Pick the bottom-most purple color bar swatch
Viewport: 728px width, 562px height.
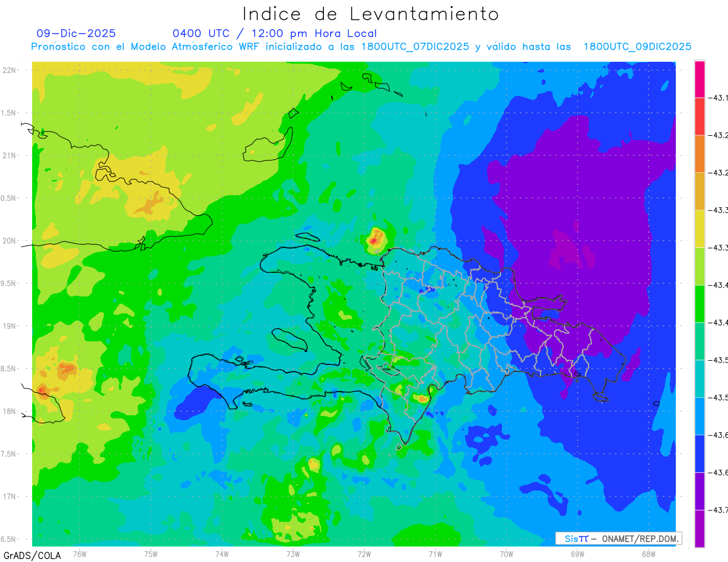coord(699,529)
